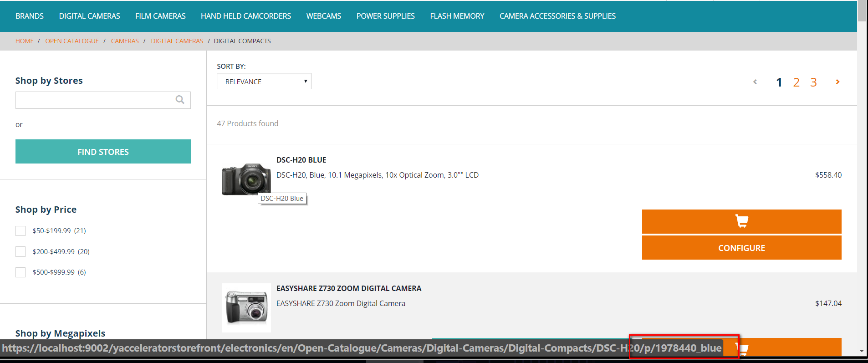Viewport: 868px width, 363px height.
Task: Check the $200-$499.99 price filter
Action: 20,252
